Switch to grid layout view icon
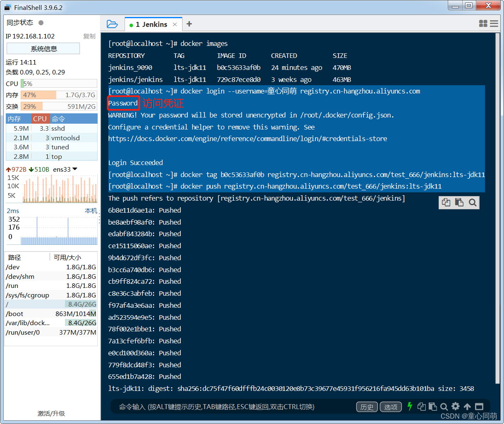The height and width of the screenshot is (424, 504). [x=483, y=24]
